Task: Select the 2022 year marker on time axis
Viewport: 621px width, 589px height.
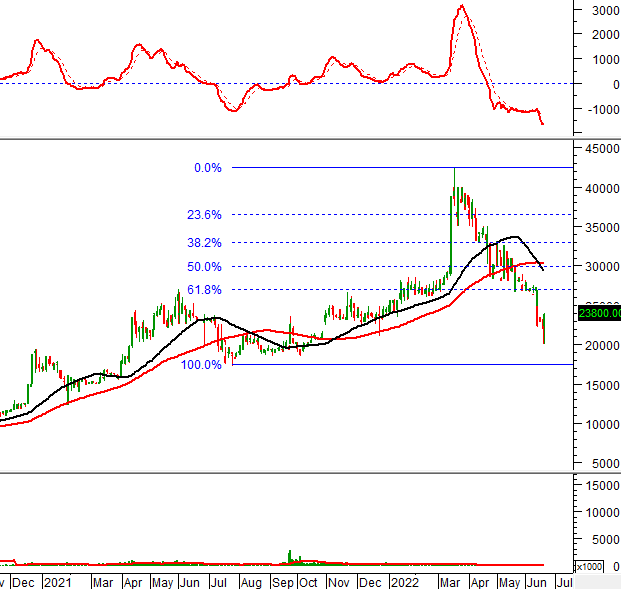Action: coord(404,581)
